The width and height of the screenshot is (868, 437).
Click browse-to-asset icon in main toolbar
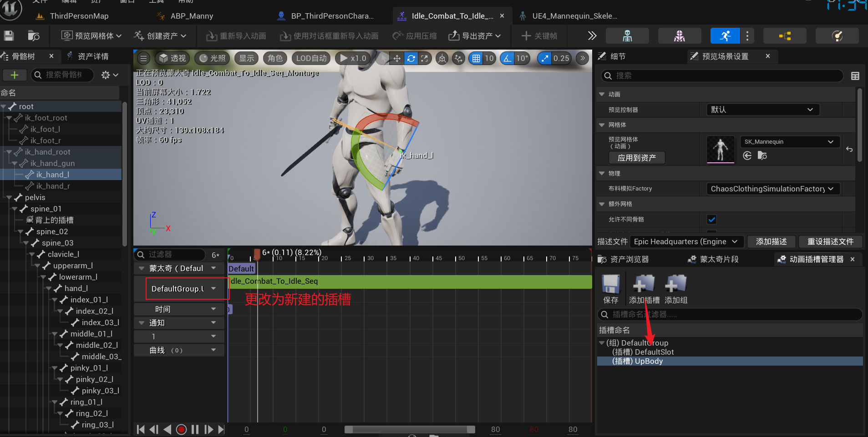[34, 36]
